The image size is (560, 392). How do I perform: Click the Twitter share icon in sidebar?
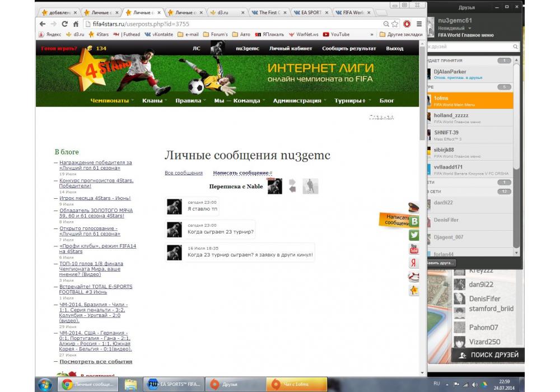(414, 235)
